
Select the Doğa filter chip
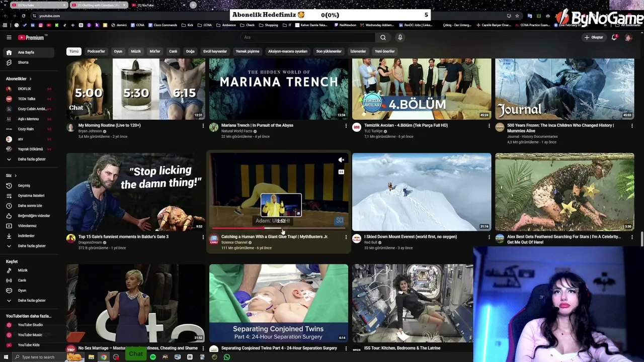[190, 51]
